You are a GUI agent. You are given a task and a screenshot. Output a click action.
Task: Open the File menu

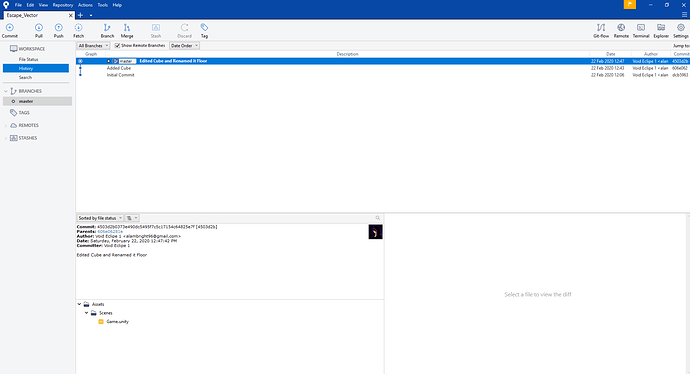[18, 5]
